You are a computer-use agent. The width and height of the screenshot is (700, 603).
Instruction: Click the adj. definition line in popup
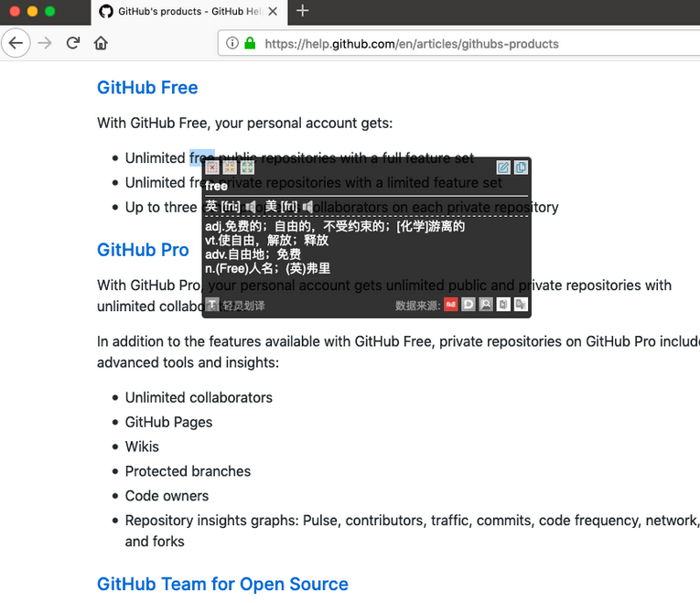pyautogui.click(x=335, y=226)
